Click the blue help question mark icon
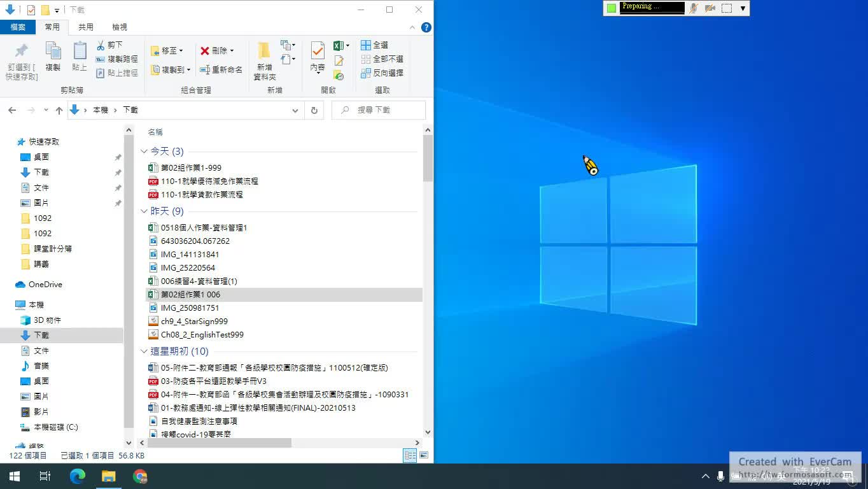Image resolution: width=868 pixels, height=489 pixels. point(426,27)
